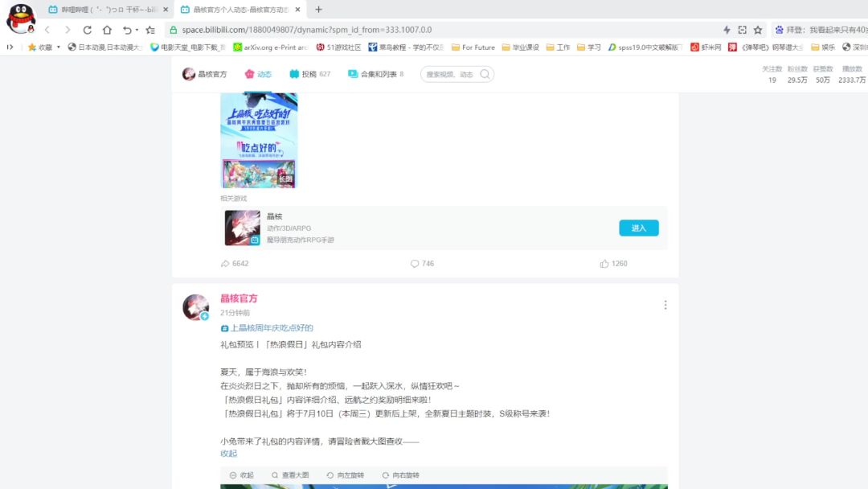868x489 pixels.
Task: Click the 进入 game button
Action: tap(639, 228)
